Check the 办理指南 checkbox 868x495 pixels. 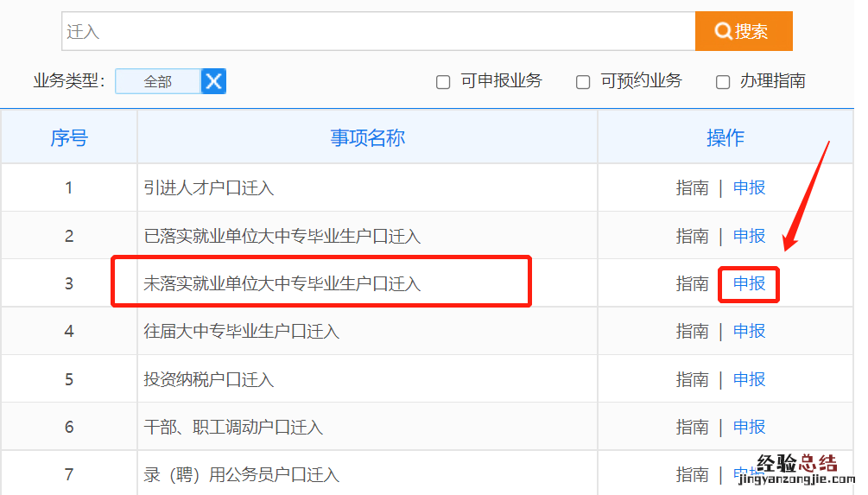coord(723,82)
